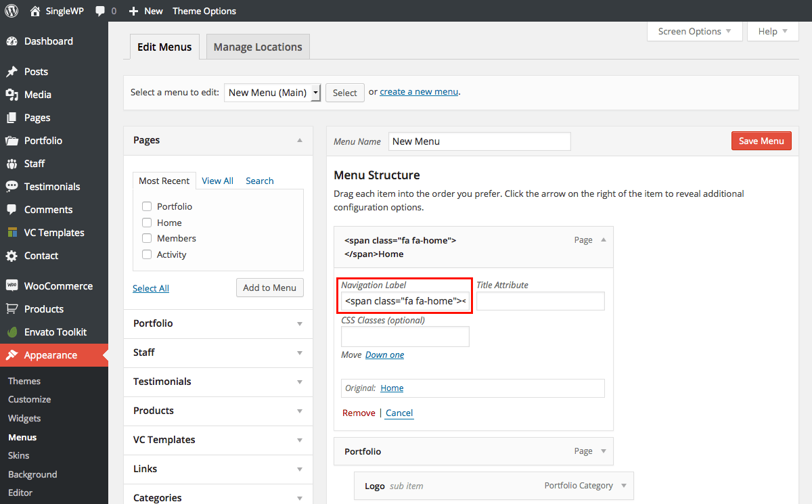This screenshot has height=504, width=812.
Task: Open Media via its sidebar icon
Action: point(12,95)
